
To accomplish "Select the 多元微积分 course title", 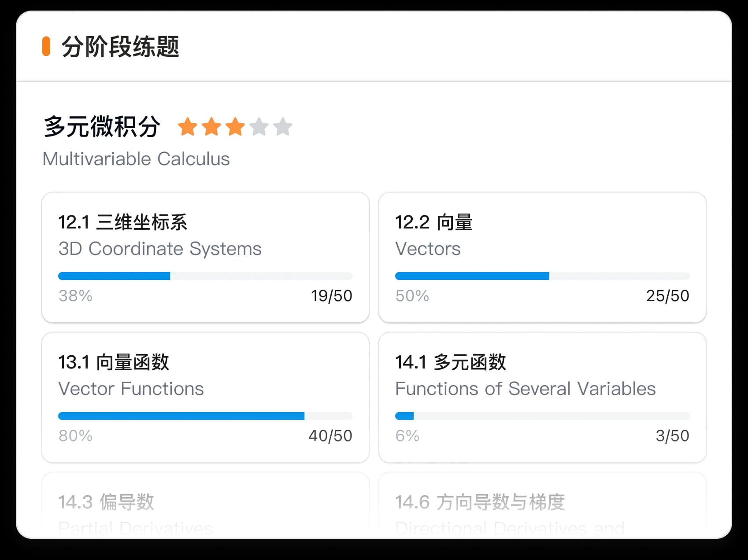I will [102, 127].
